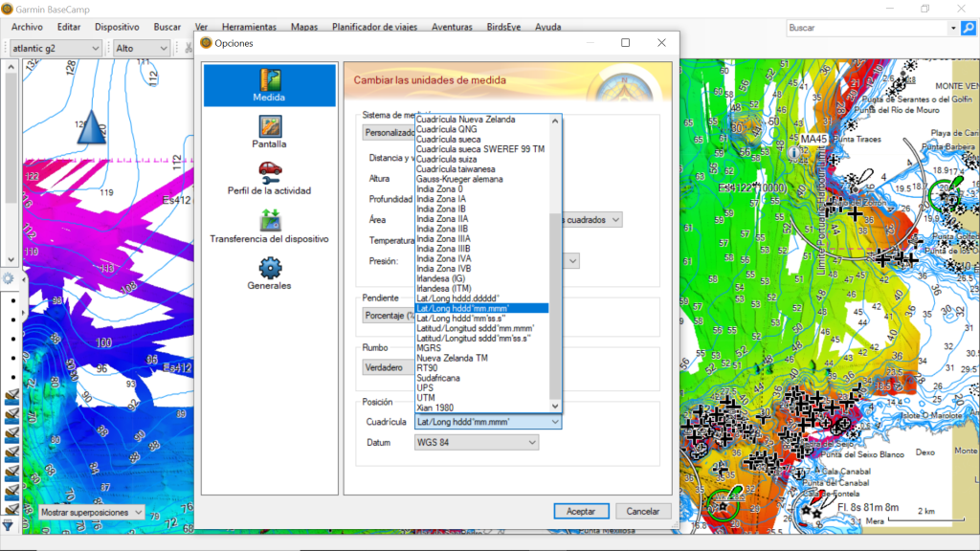Expand the Datum WGS 84 dropdown

tap(477, 443)
